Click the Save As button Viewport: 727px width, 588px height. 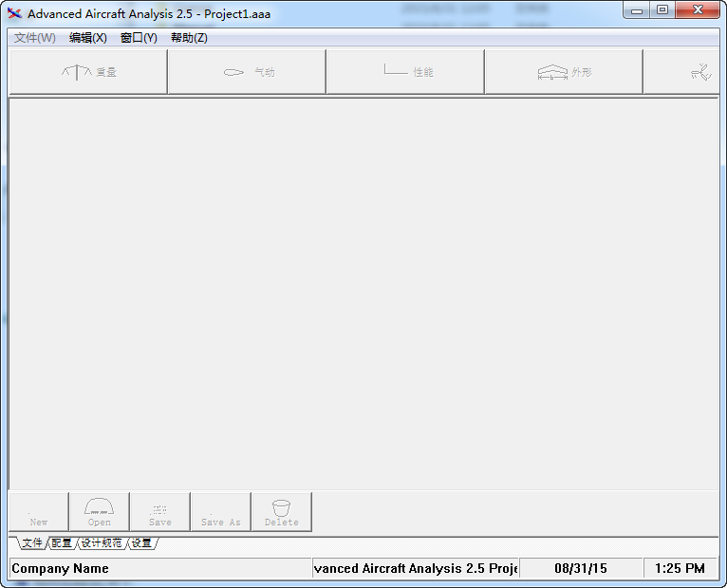221,512
